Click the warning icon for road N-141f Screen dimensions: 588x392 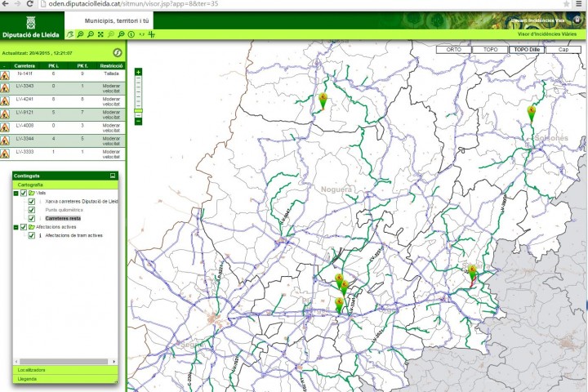(x=5, y=74)
